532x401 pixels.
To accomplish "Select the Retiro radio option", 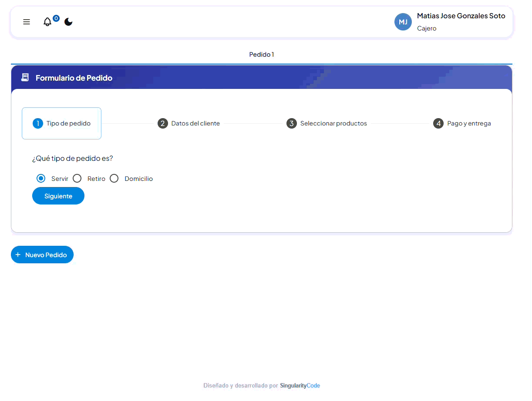I will tap(77, 178).
